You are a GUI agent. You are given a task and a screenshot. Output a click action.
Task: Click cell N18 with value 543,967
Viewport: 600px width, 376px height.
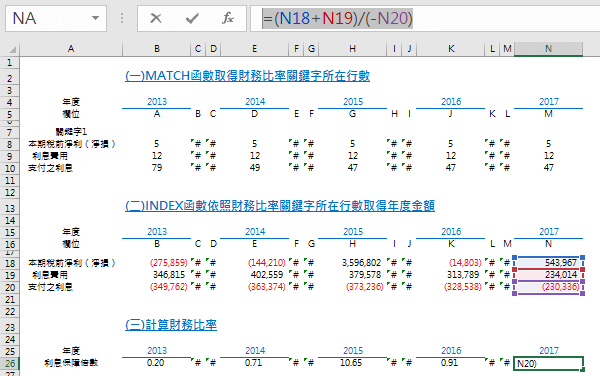[x=548, y=263]
